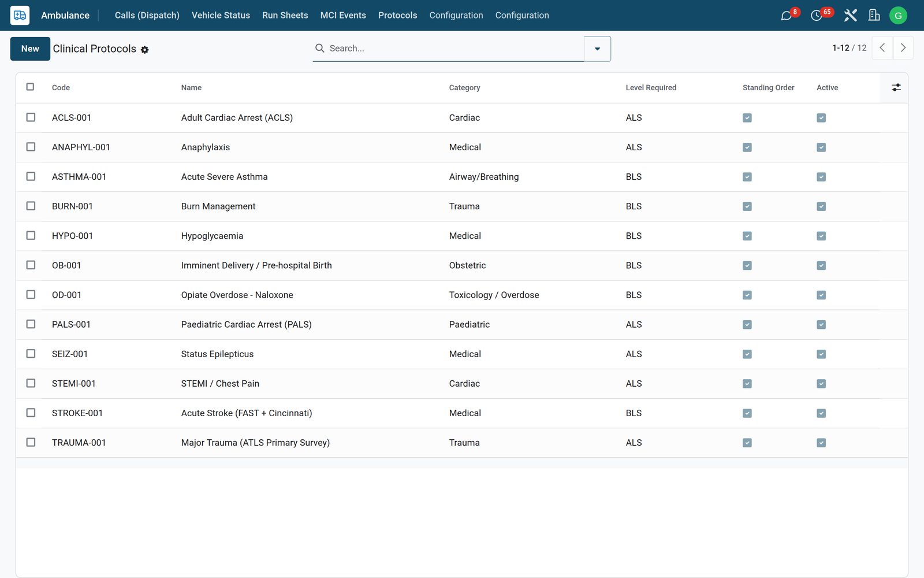Open the wrench and screwdriver tools icon

pyautogui.click(x=850, y=16)
